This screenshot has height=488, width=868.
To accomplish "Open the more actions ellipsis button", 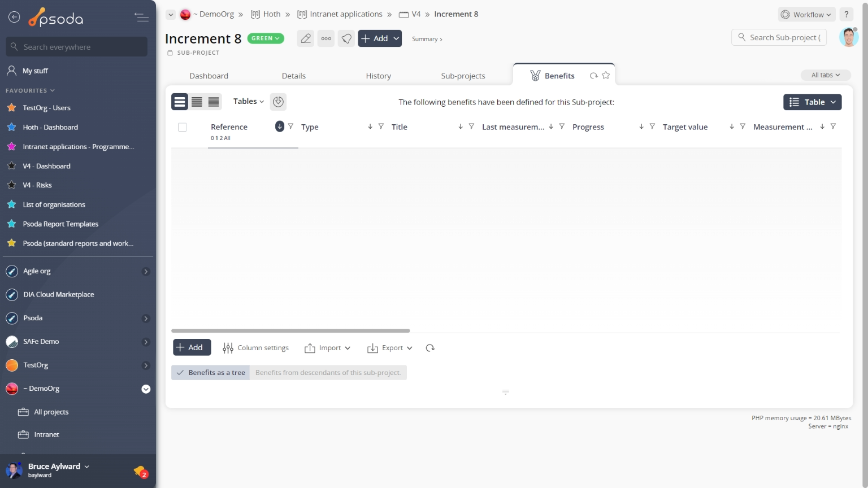I will 326,38.
